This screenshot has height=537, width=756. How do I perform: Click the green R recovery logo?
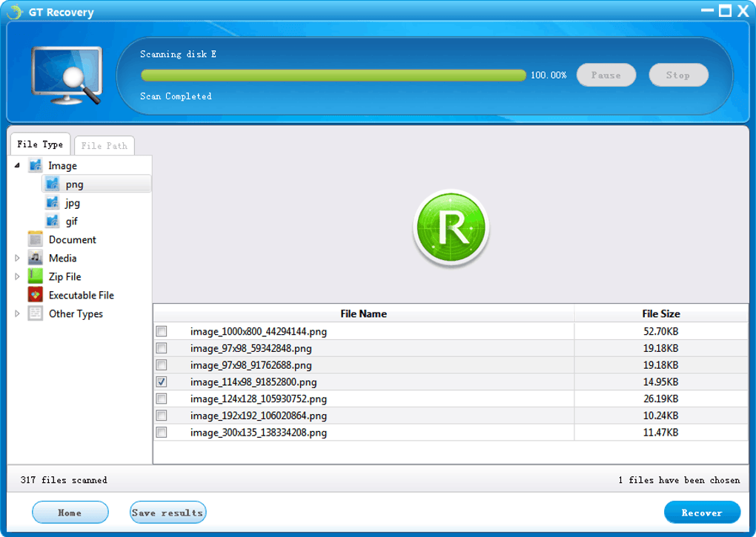click(x=451, y=228)
